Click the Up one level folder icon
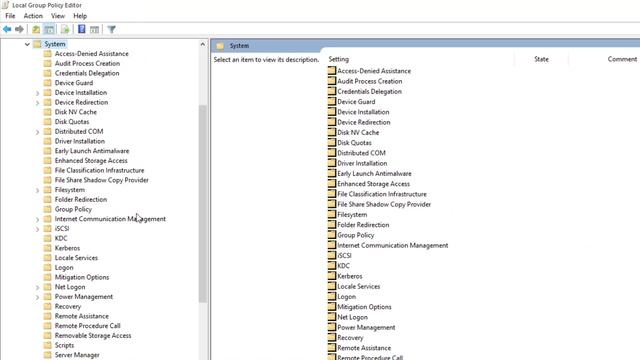 click(36, 29)
